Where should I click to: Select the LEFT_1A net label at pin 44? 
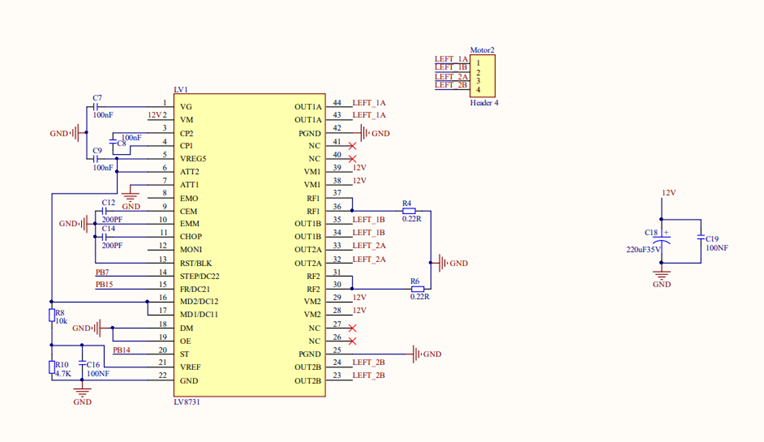(x=369, y=103)
